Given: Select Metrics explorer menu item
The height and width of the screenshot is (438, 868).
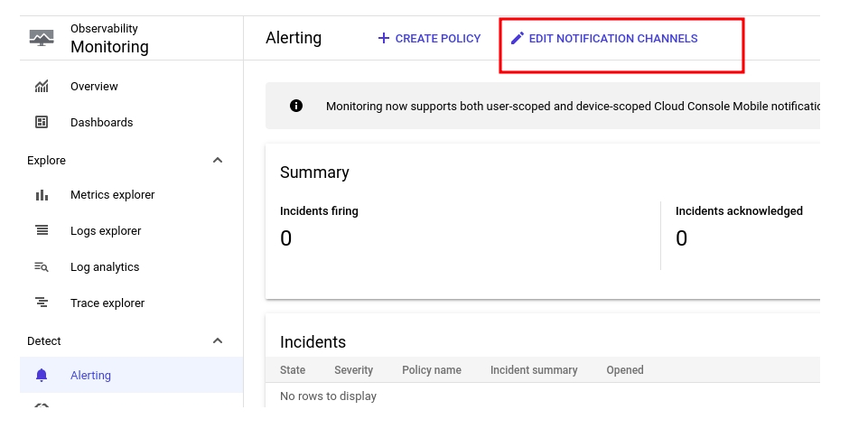Looking at the screenshot, I should point(112,195).
